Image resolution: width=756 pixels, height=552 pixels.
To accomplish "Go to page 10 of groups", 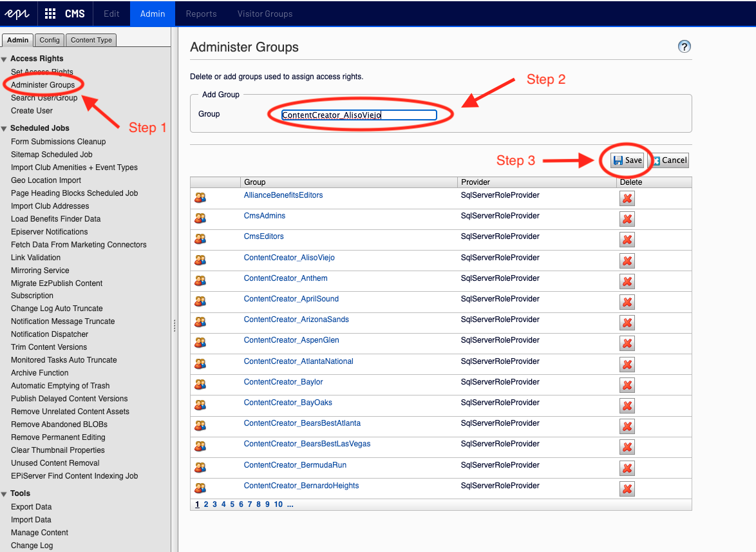I will (278, 504).
